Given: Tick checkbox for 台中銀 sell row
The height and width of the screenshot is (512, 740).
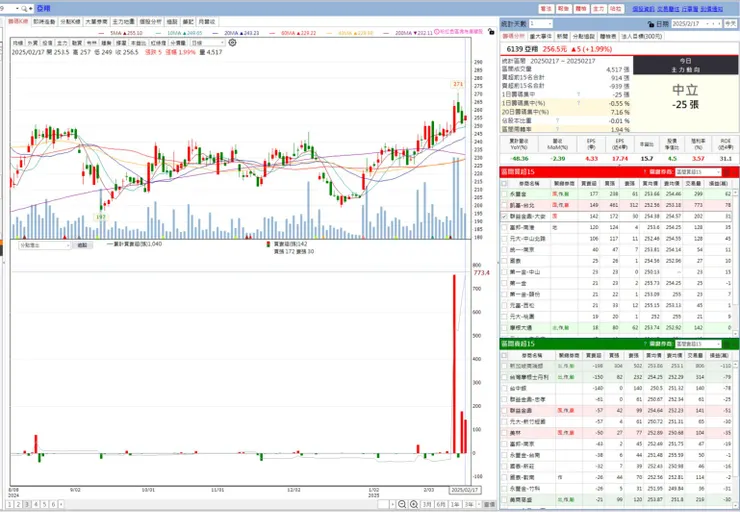Looking at the screenshot, I should tap(505, 388).
